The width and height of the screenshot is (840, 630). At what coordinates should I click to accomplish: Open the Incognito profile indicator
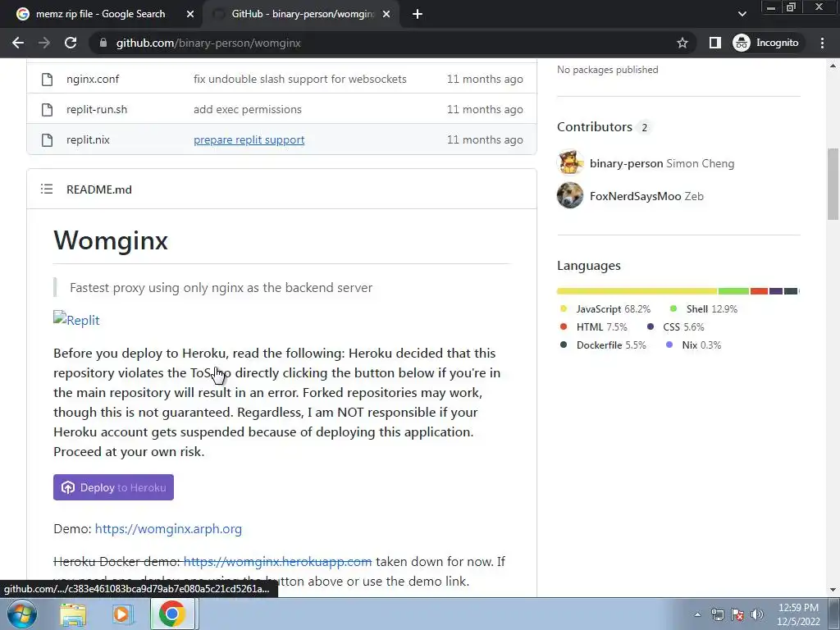click(x=766, y=43)
